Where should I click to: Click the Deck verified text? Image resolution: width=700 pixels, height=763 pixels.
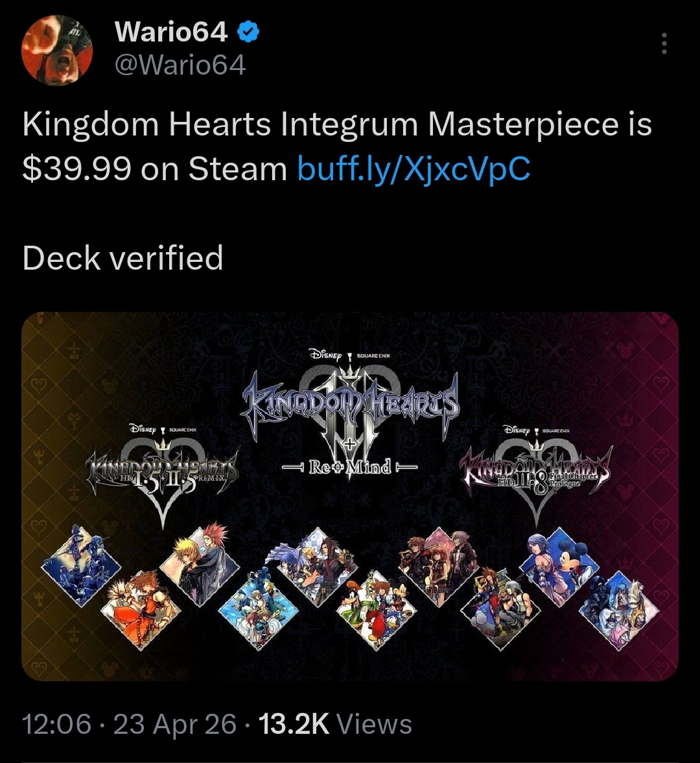pyautogui.click(x=122, y=257)
